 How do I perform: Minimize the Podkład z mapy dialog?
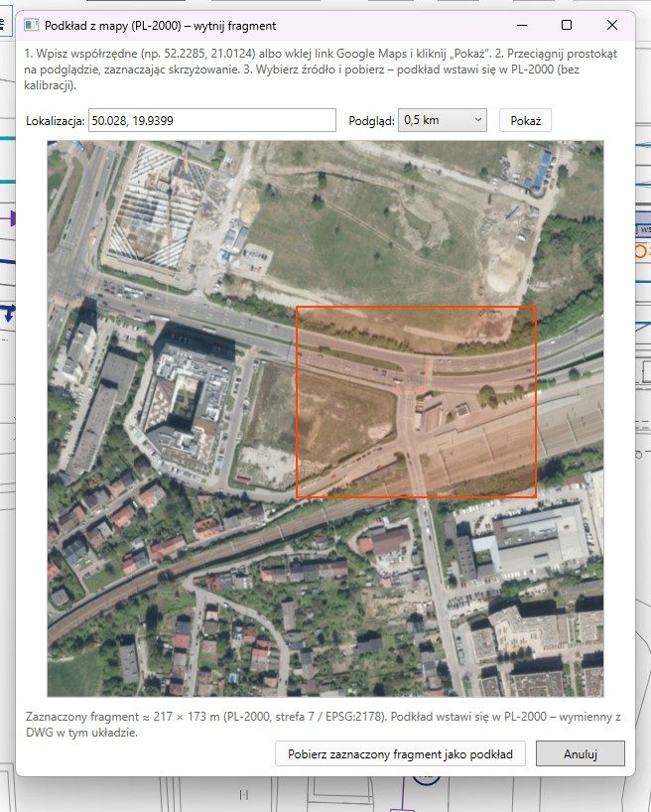pos(522,25)
